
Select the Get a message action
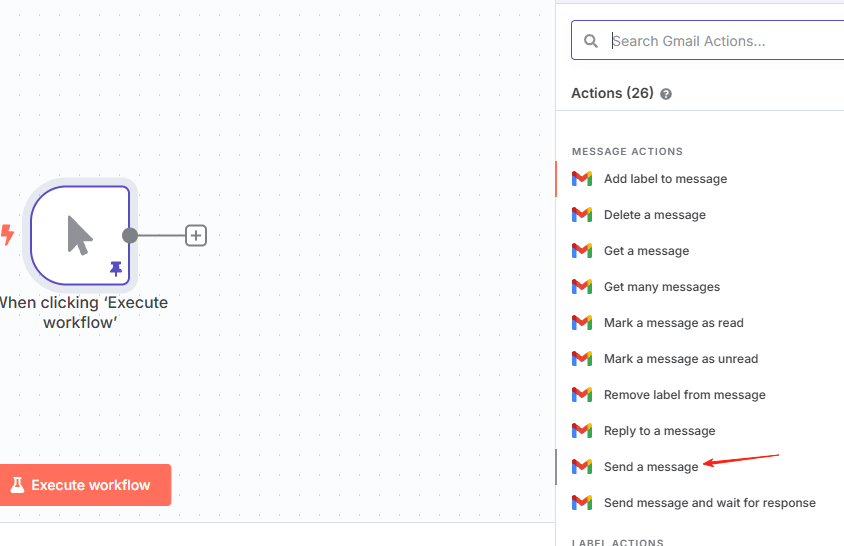tap(646, 251)
